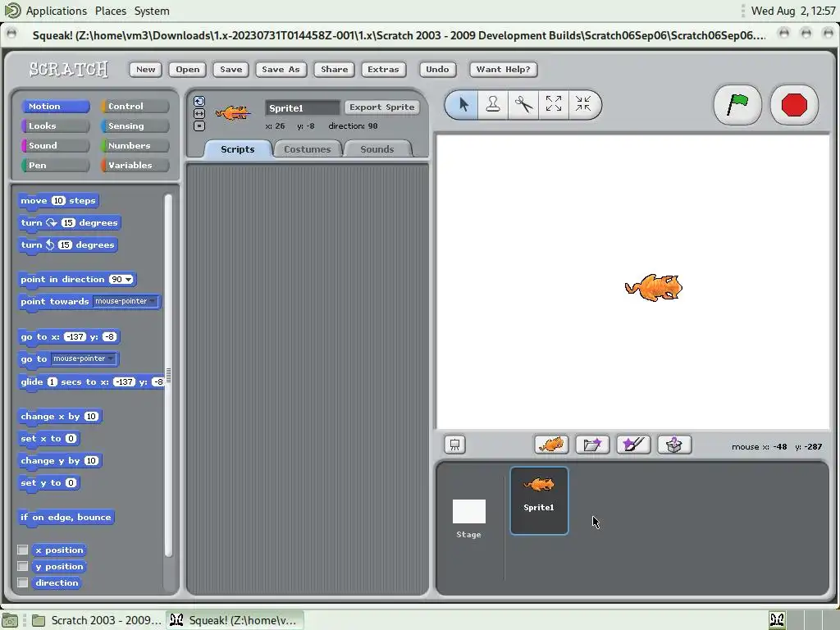Select the arrow pointer tool
The height and width of the screenshot is (630, 840).
pyautogui.click(x=463, y=104)
